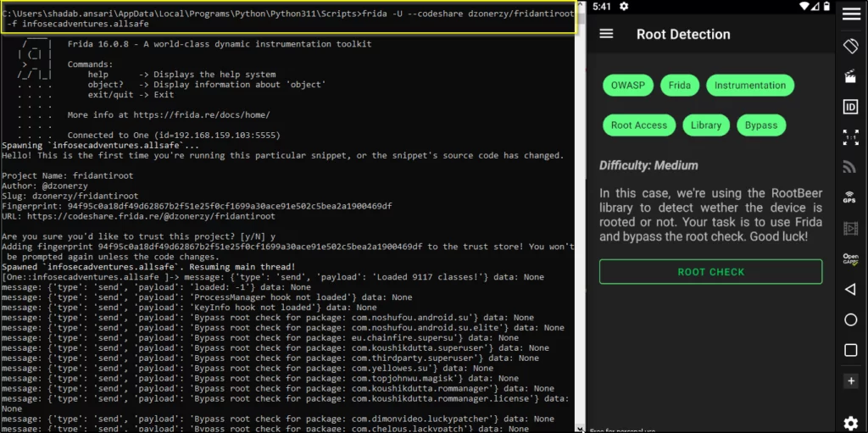868x433 pixels.
Task: Tap the Root Access tag chip
Action: click(x=639, y=125)
